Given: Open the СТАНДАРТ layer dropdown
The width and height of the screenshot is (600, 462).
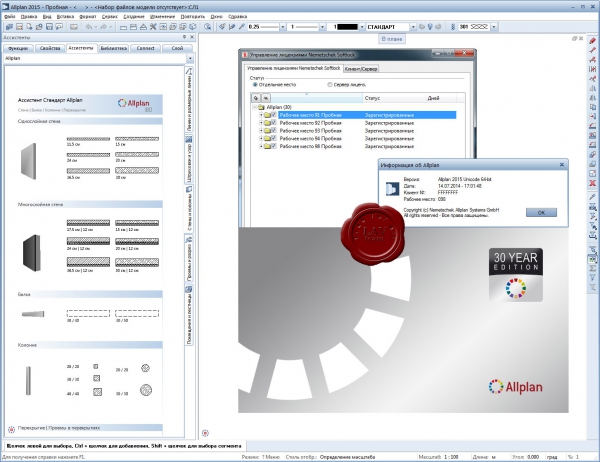Looking at the screenshot, I should [413, 27].
